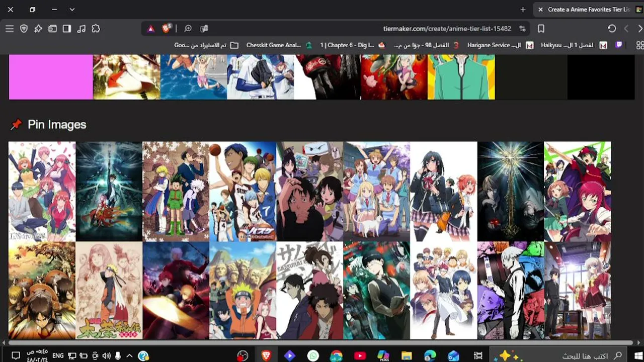The image size is (644, 362).
Task: Click the translate page icon
Action: [x=204, y=29]
